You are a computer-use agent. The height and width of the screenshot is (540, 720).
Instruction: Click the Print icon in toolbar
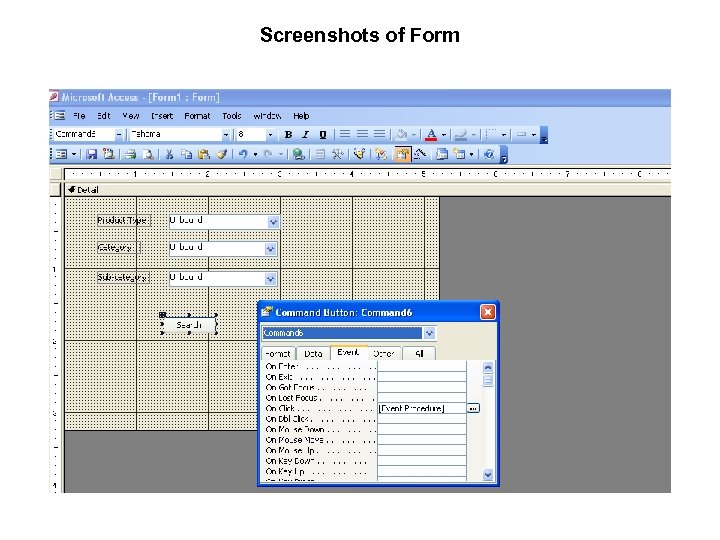point(131,154)
